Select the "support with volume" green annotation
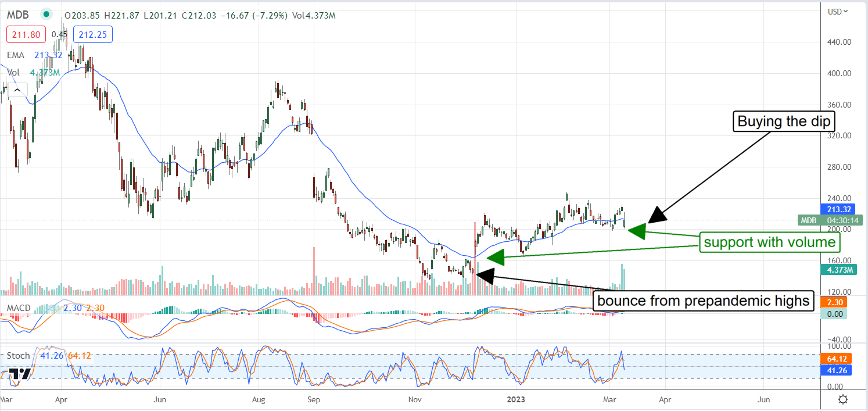868x411 pixels. point(769,242)
